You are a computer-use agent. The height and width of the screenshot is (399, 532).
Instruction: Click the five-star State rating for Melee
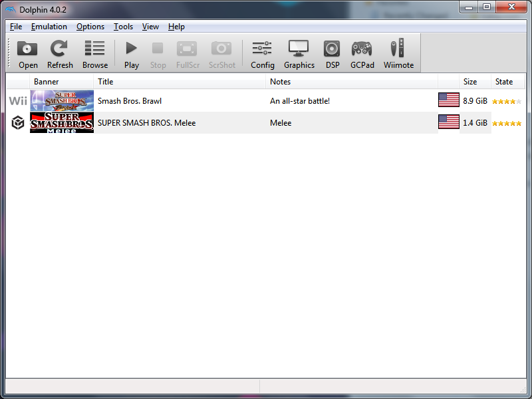(x=507, y=123)
